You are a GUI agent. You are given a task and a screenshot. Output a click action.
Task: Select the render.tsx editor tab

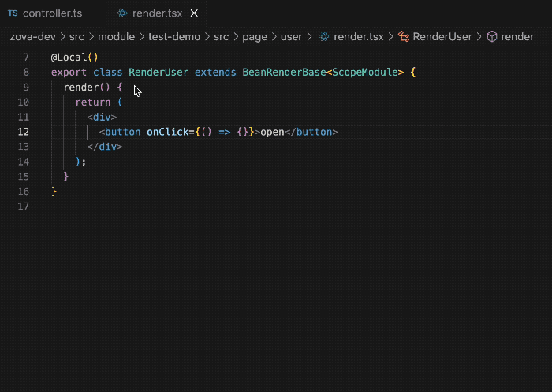tap(157, 13)
